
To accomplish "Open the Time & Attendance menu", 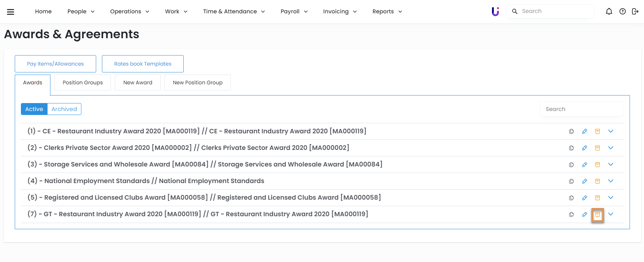I will 234,12.
